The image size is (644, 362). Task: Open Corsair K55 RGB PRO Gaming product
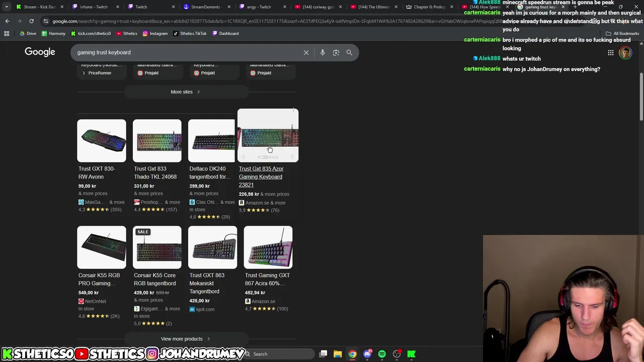(99, 279)
